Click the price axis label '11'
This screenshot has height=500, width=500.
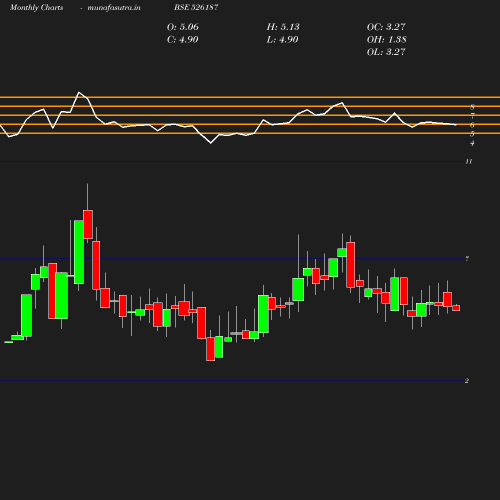[x=469, y=162]
